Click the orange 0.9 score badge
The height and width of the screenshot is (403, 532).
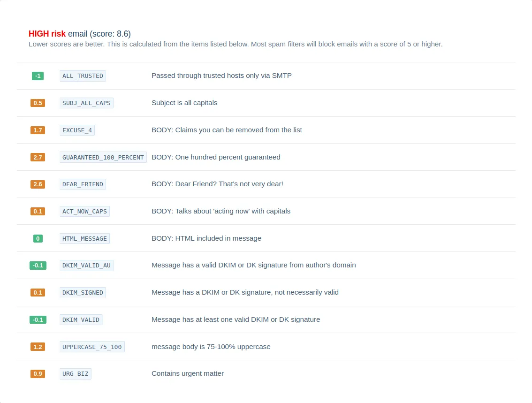(38, 374)
